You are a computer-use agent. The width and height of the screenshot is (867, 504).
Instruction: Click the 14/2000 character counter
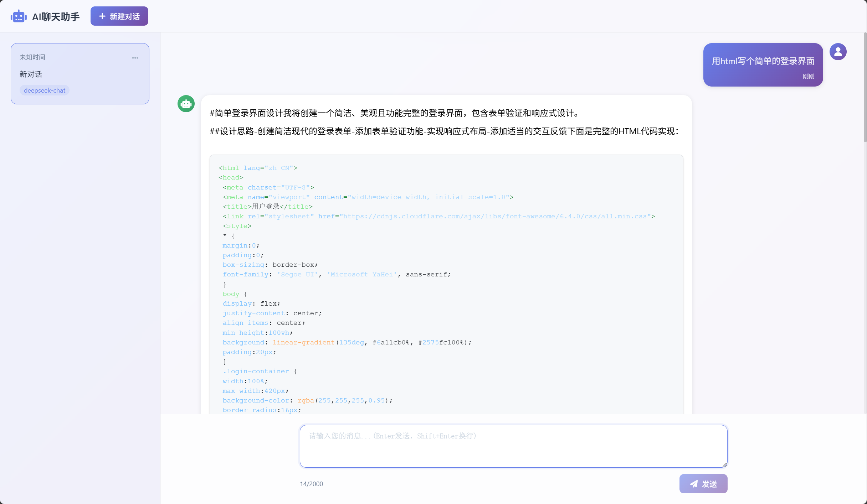(311, 484)
